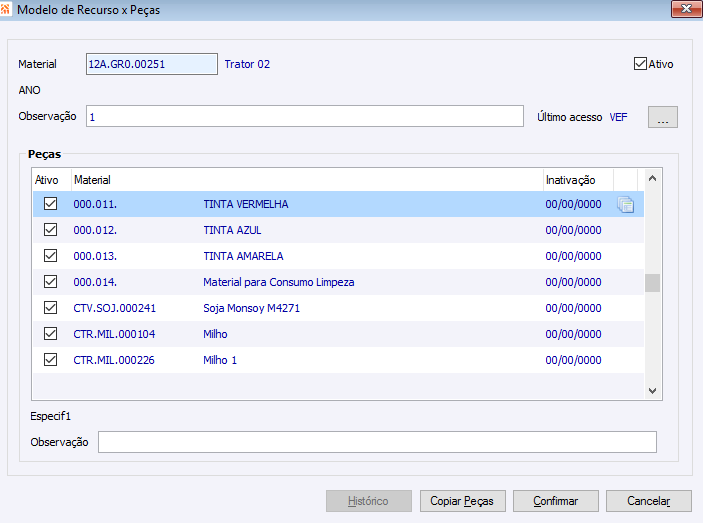Viewport: 703px width, 523px height.
Task: Click inactivation date of TINTA VERMELHA row
Action: click(573, 204)
